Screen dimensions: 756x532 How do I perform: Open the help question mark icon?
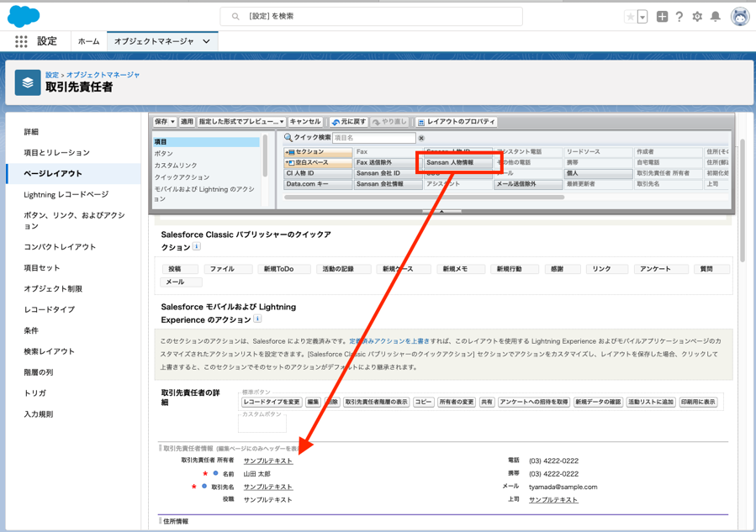click(679, 17)
